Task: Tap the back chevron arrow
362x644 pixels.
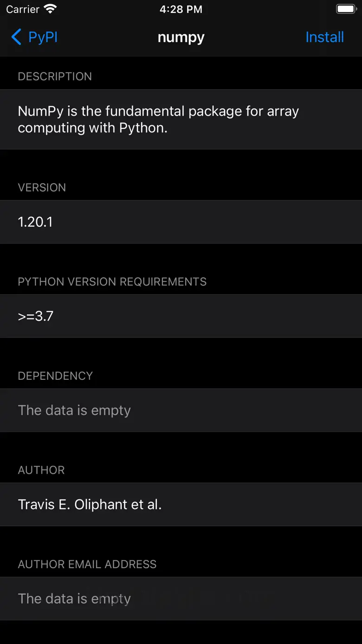Action: [x=16, y=37]
